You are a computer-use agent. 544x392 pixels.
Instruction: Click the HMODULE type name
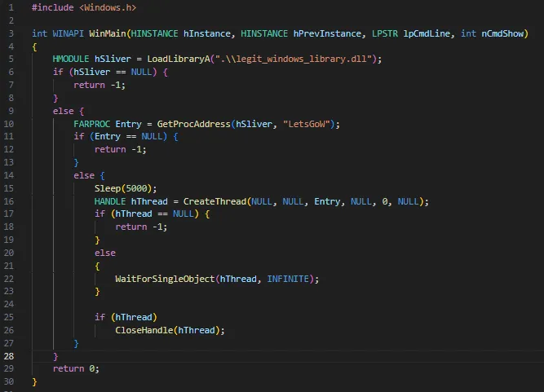click(71, 59)
